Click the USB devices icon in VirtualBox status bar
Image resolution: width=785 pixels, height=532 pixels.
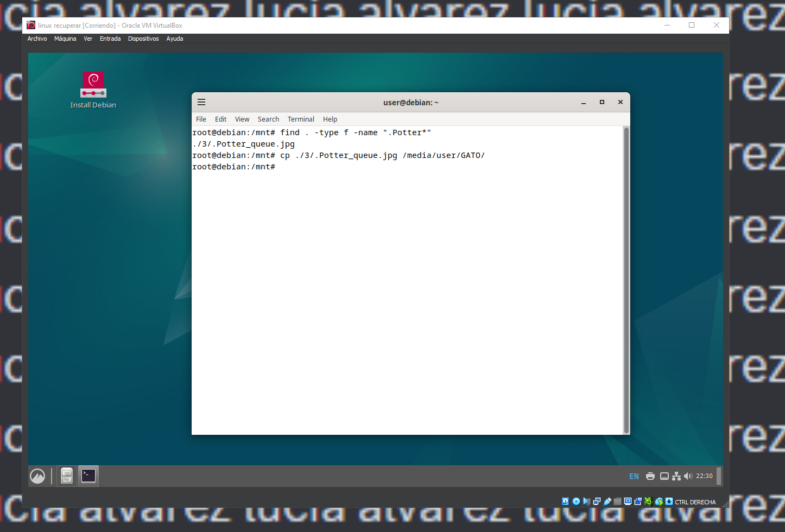pos(607,502)
